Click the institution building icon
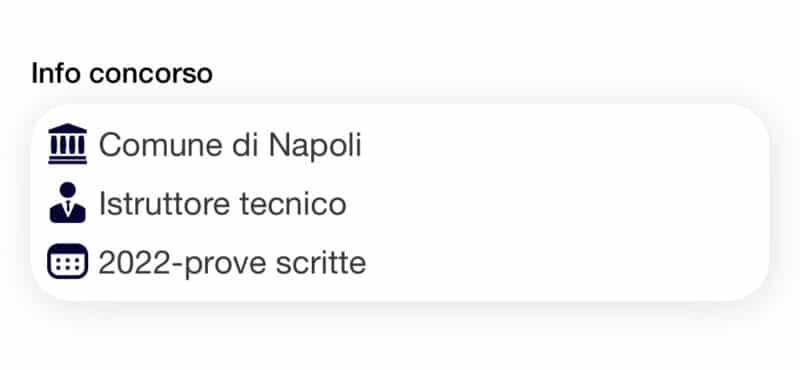This screenshot has width=800, height=370. [67, 144]
